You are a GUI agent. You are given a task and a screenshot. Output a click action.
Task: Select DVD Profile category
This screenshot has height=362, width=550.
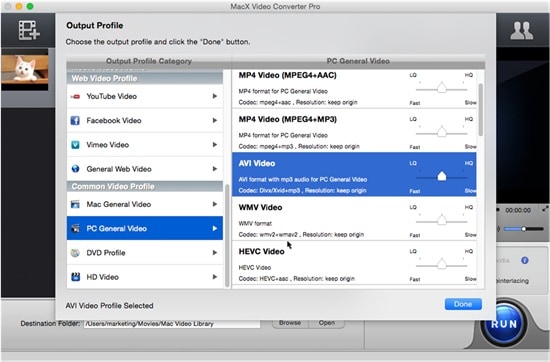[x=145, y=253]
